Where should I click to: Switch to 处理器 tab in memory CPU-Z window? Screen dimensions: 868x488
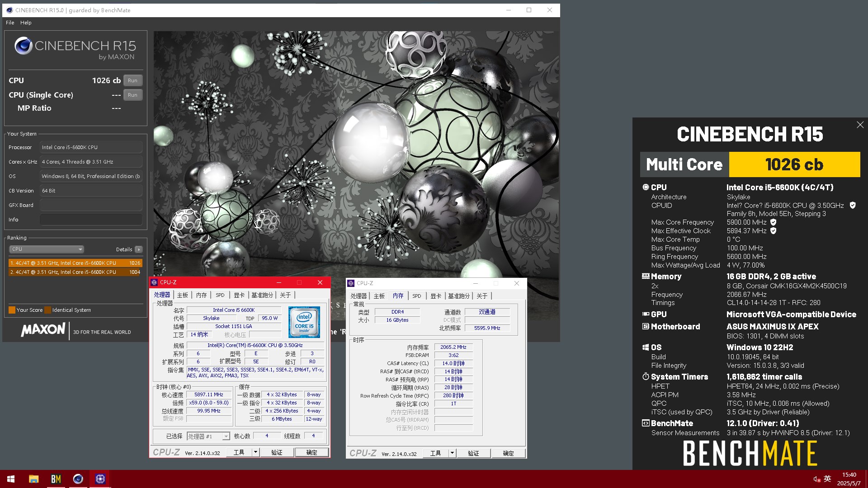click(359, 296)
